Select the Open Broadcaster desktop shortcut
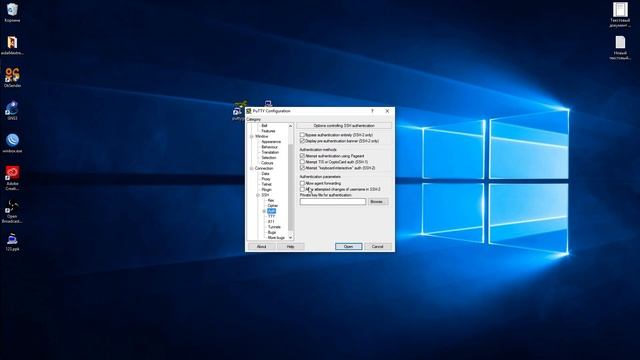 [12, 211]
